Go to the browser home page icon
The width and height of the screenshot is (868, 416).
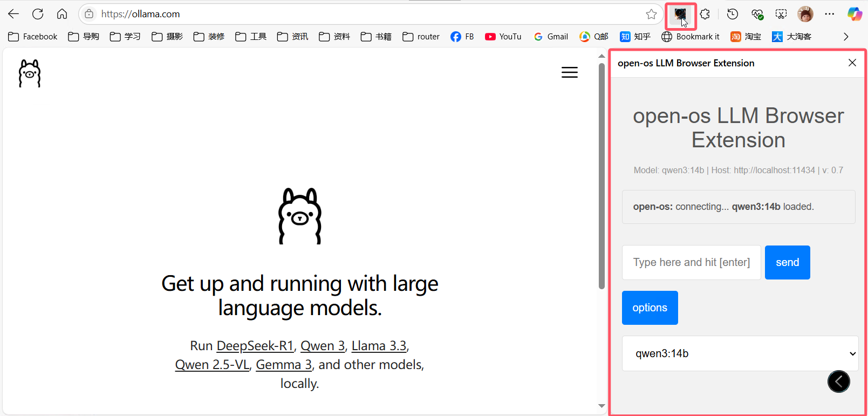(62, 14)
